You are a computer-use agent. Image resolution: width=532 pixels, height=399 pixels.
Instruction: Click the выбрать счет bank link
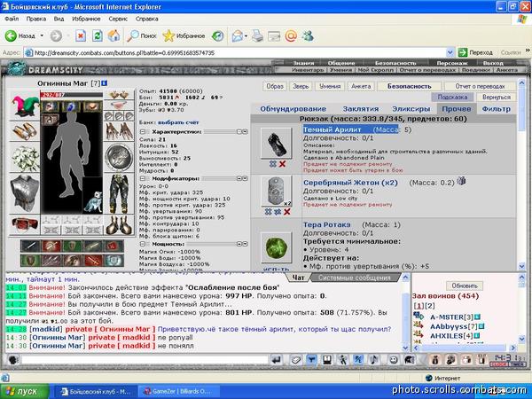[178, 122]
